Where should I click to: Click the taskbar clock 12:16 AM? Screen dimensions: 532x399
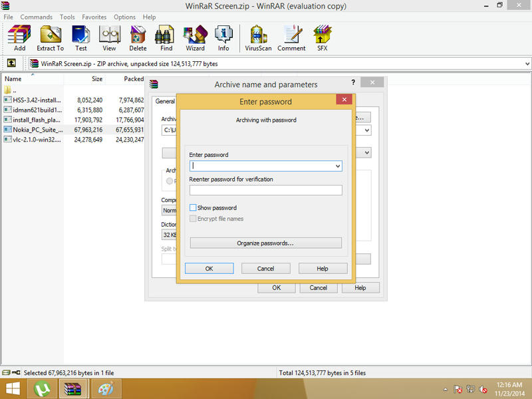coord(509,385)
